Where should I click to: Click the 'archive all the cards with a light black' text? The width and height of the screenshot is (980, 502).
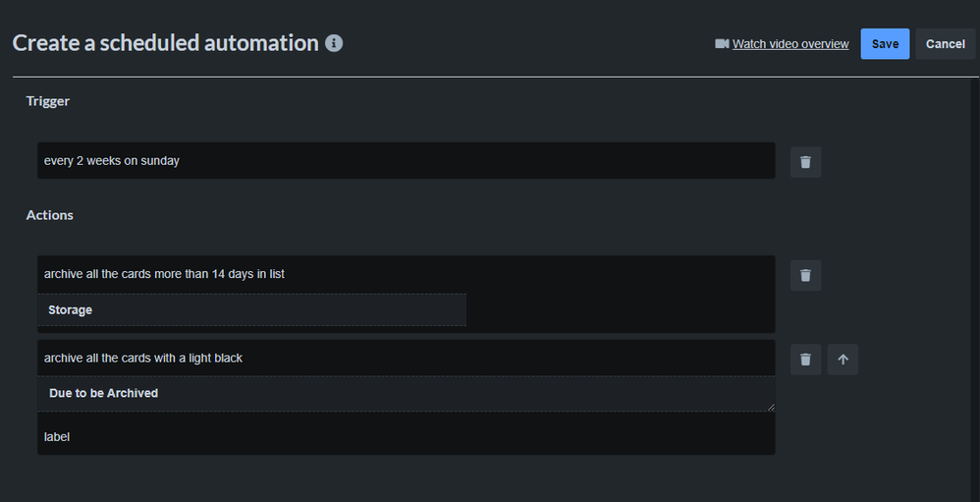tap(143, 358)
